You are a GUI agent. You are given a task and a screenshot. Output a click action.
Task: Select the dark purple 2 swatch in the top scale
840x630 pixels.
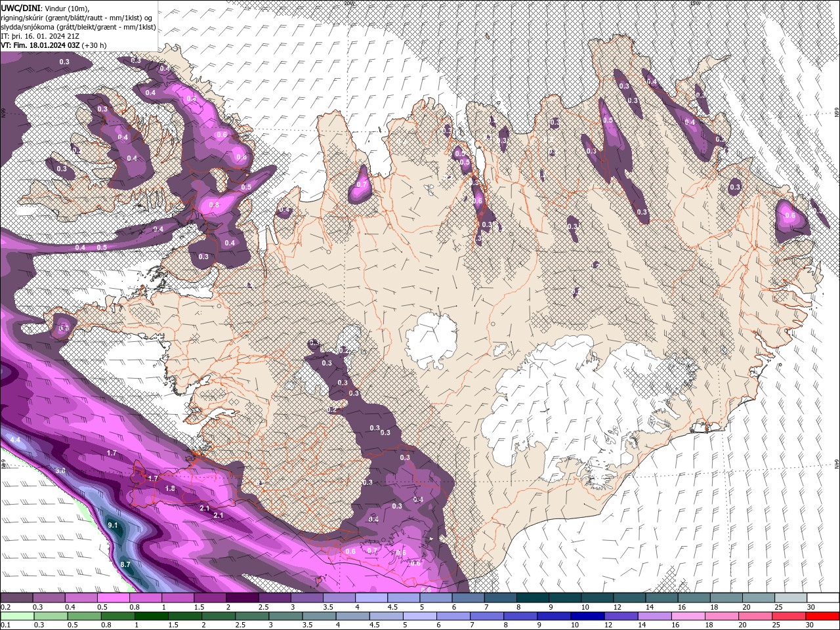coord(242,597)
